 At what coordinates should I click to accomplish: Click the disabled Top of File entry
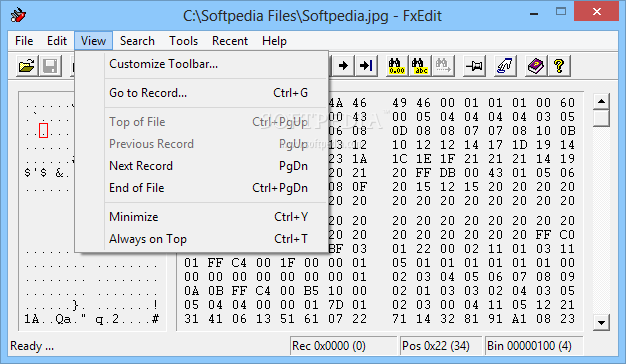[201, 122]
